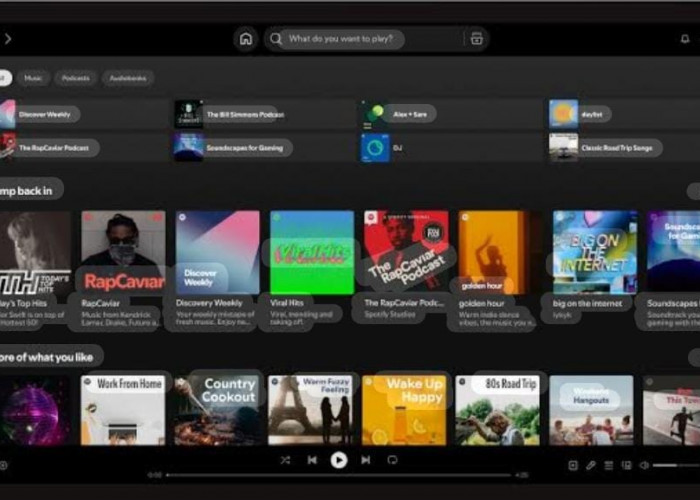Image resolution: width=700 pixels, height=500 pixels.
Task: Open Classic Road Trip Songs shortcut
Action: [x=615, y=148]
